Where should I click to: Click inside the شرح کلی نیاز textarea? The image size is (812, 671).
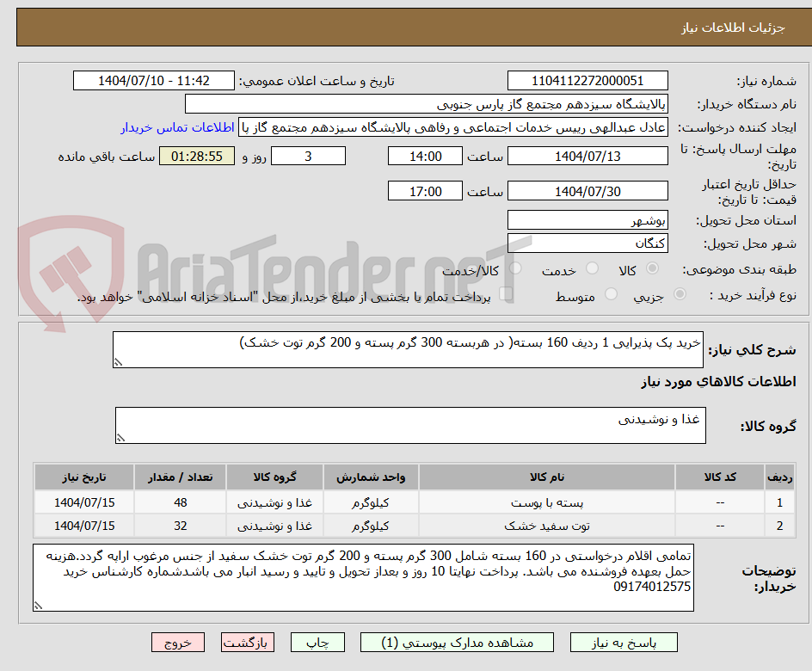(413, 352)
